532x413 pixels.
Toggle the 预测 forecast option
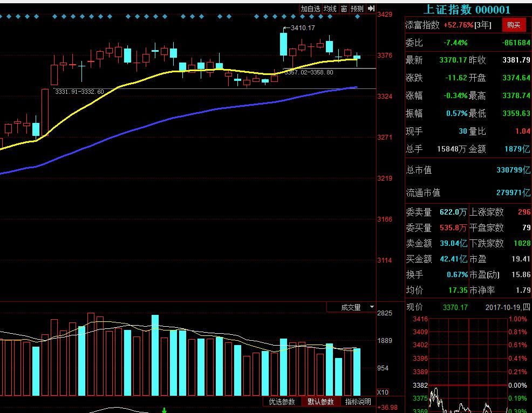click(x=357, y=9)
